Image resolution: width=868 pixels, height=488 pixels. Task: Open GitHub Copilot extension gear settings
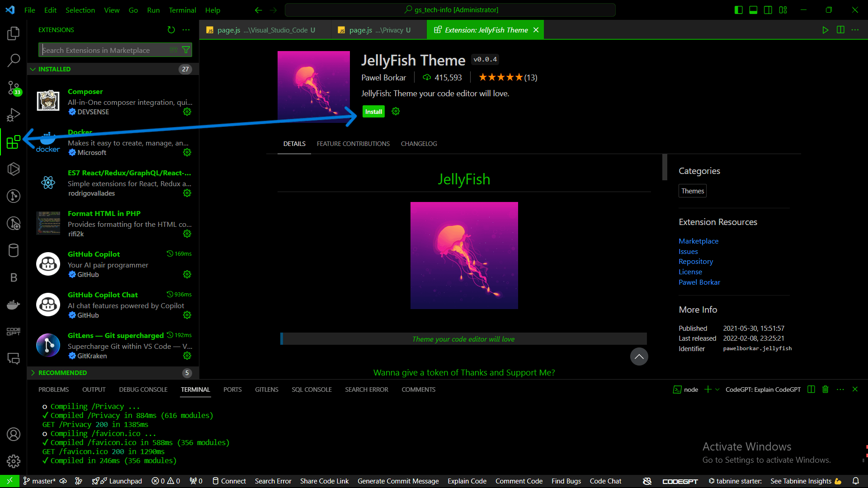(x=187, y=274)
